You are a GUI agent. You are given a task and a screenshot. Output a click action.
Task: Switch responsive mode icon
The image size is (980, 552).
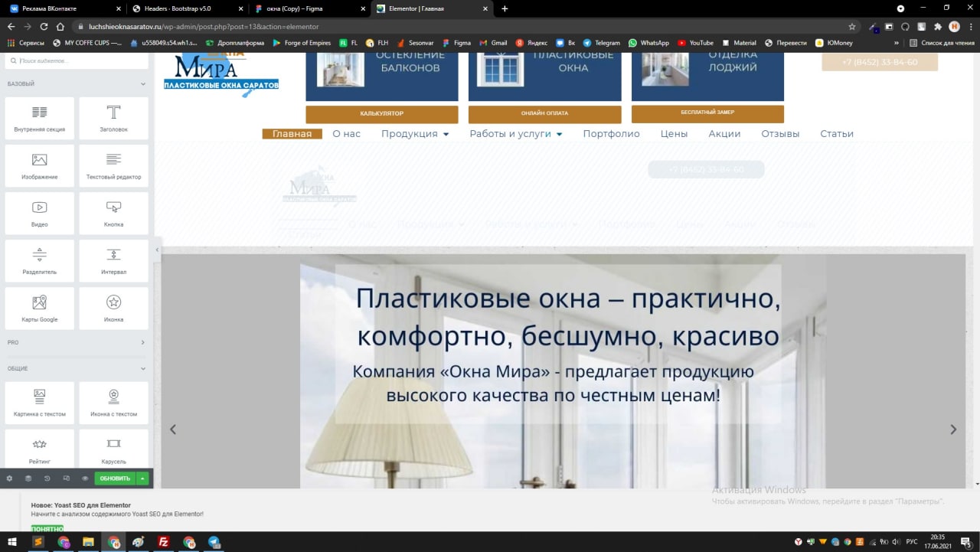click(x=66, y=479)
